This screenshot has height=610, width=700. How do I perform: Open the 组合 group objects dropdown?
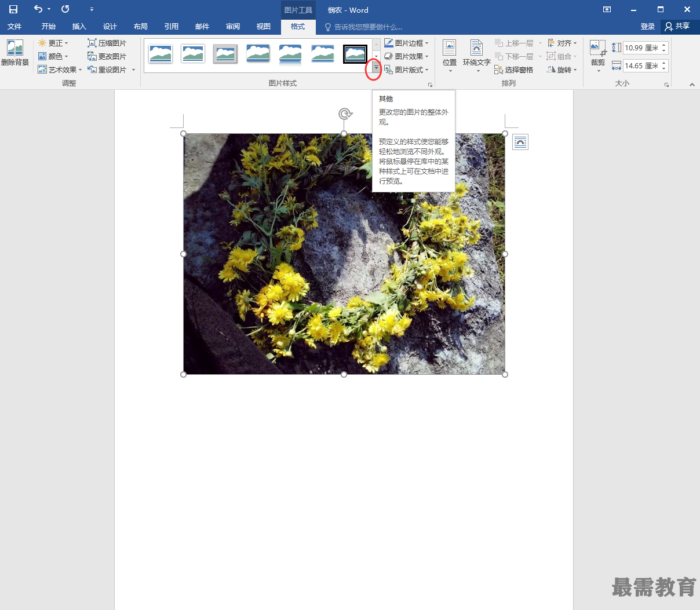(x=562, y=56)
